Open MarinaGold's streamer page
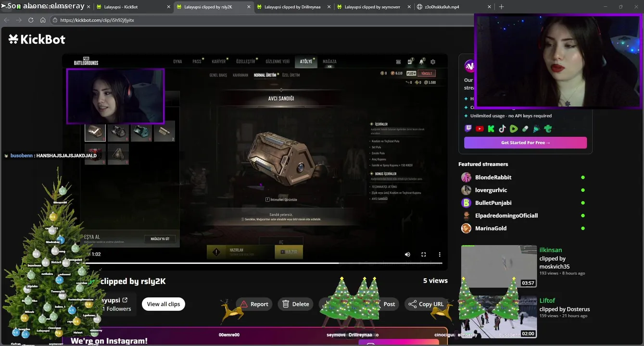The width and height of the screenshot is (644, 346). coord(491,228)
